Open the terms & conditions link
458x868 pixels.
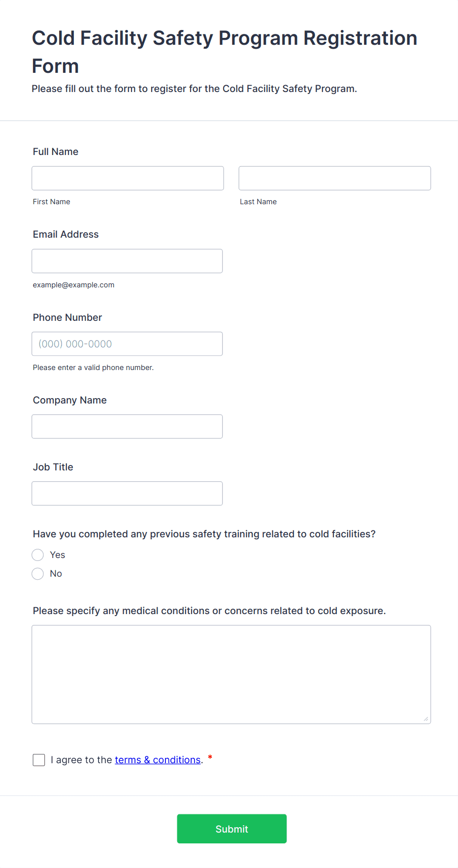tap(158, 760)
